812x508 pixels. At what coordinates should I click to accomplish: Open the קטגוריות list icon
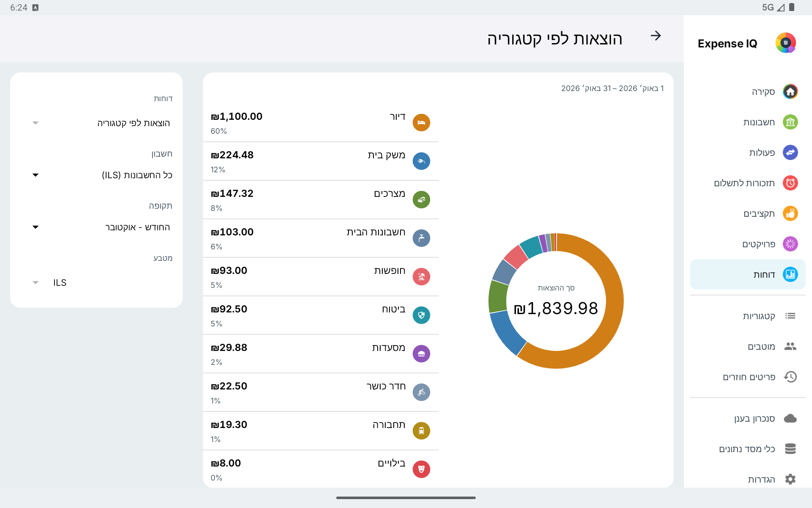coord(790,316)
